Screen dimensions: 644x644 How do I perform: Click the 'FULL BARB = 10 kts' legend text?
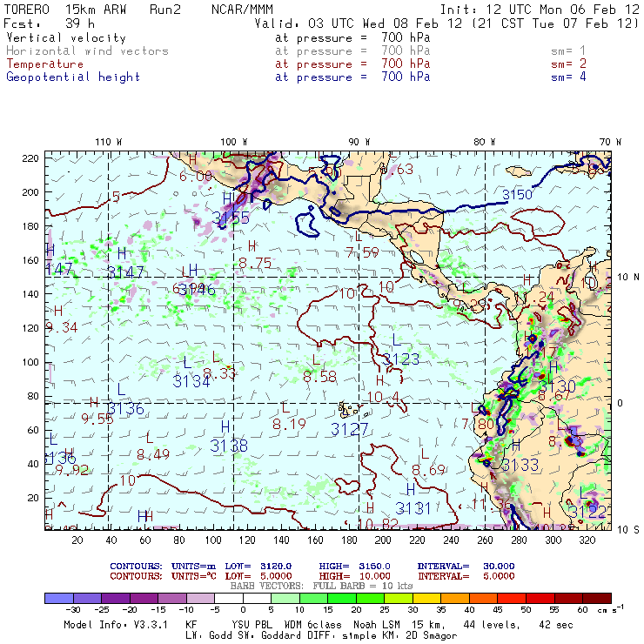pos(363,586)
